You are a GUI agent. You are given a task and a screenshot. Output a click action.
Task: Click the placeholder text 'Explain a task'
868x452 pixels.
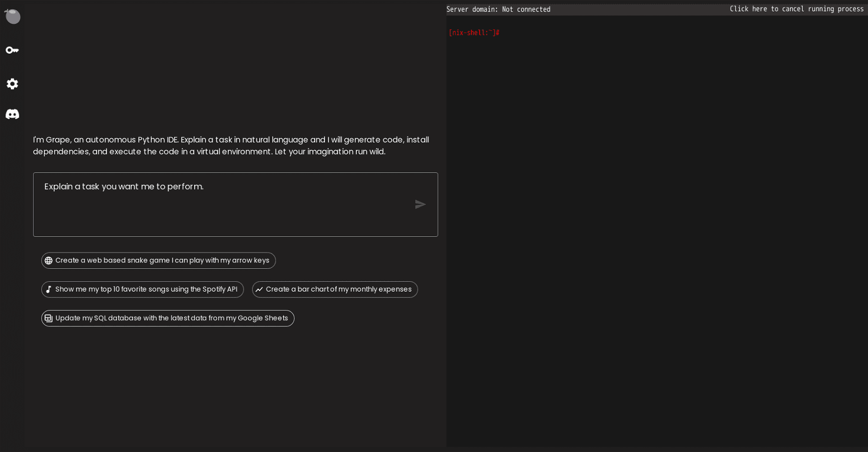tap(124, 187)
